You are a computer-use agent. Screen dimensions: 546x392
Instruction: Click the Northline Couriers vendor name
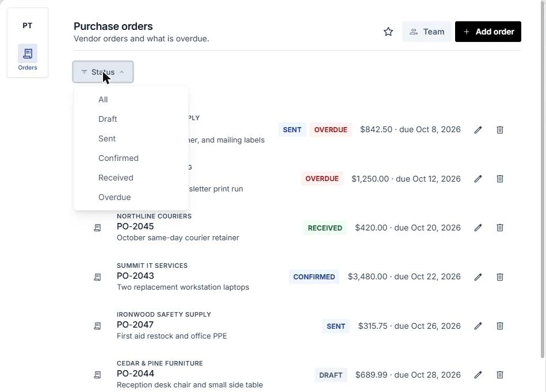tap(154, 216)
